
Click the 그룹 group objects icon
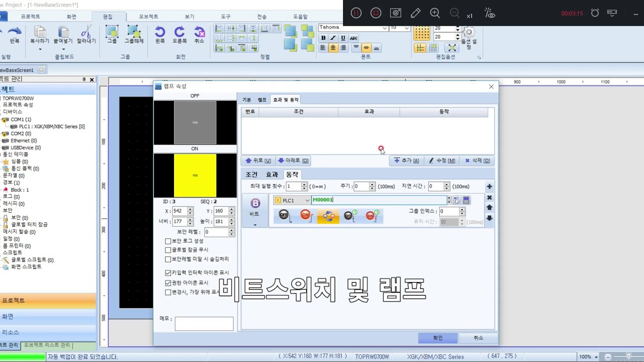click(112, 32)
